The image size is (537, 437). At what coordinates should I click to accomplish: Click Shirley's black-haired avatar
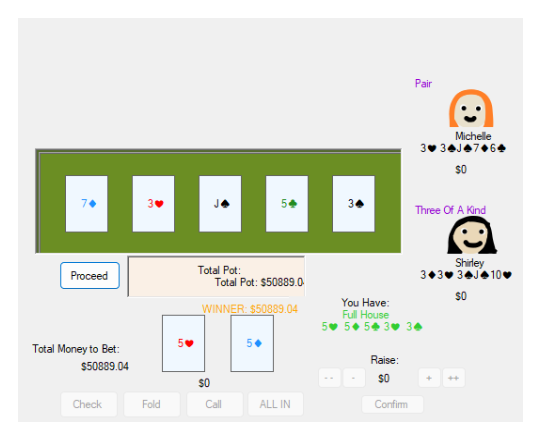pos(472,235)
